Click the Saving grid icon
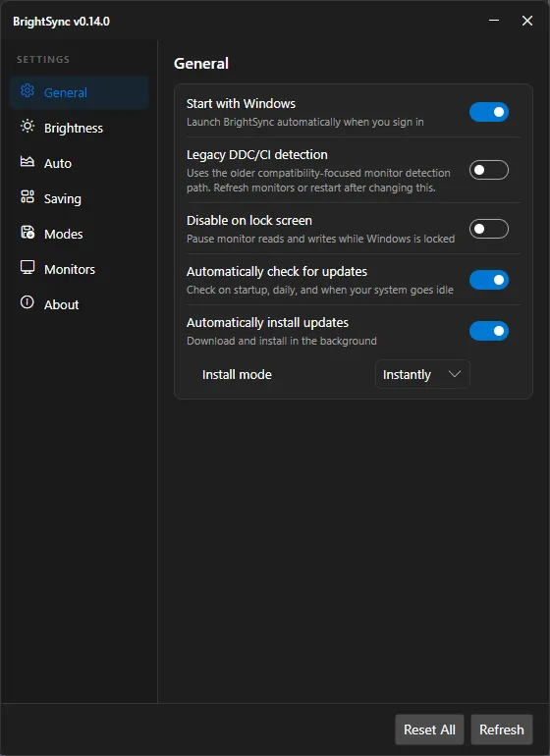This screenshot has width=550, height=756. coord(27,197)
